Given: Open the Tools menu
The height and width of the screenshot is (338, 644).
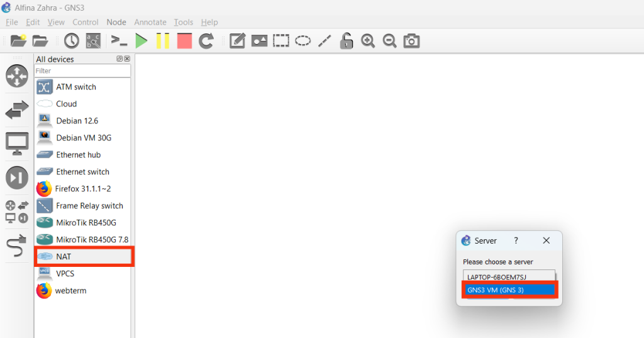Looking at the screenshot, I should point(183,22).
